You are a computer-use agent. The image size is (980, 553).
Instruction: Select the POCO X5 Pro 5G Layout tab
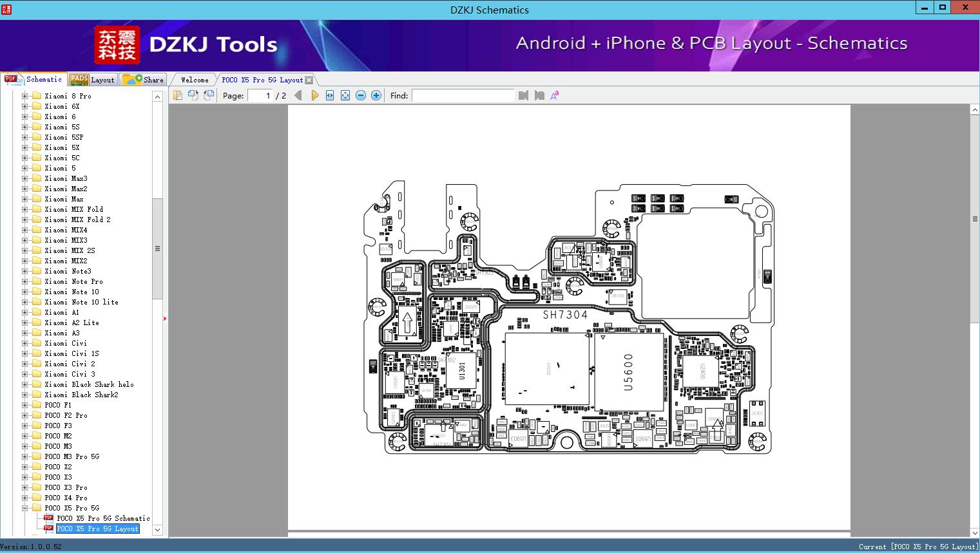262,80
